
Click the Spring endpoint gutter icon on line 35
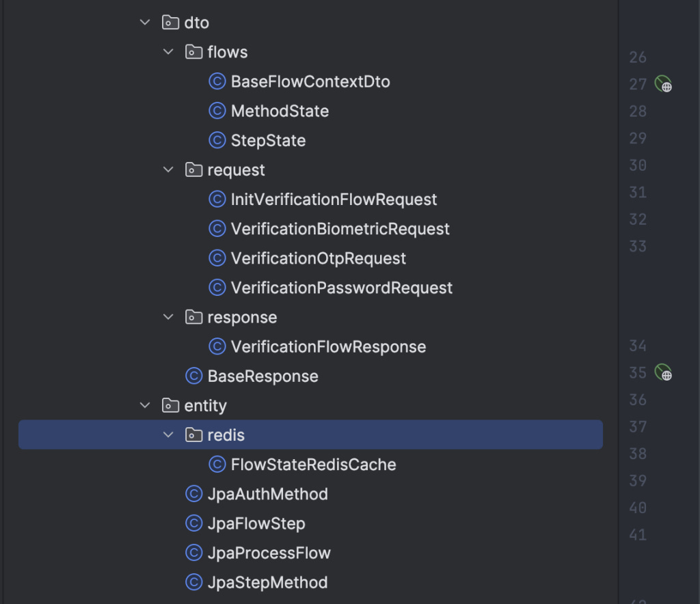coord(663,372)
